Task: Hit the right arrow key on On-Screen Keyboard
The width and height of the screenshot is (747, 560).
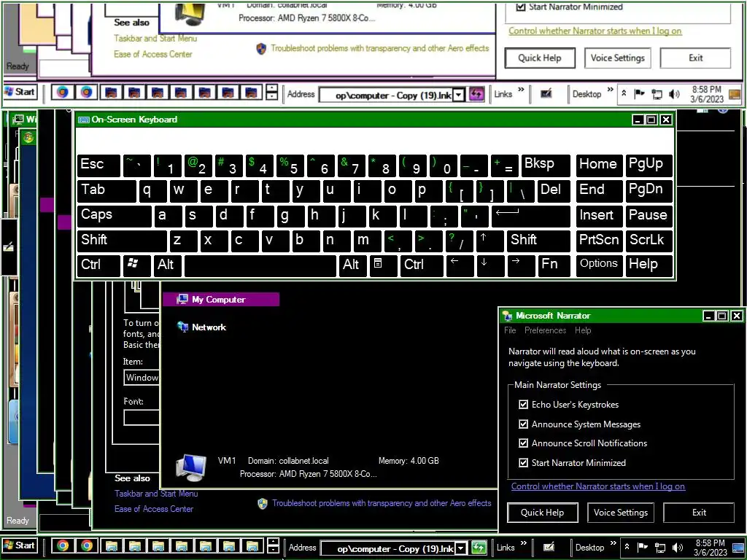Action: coord(521,265)
